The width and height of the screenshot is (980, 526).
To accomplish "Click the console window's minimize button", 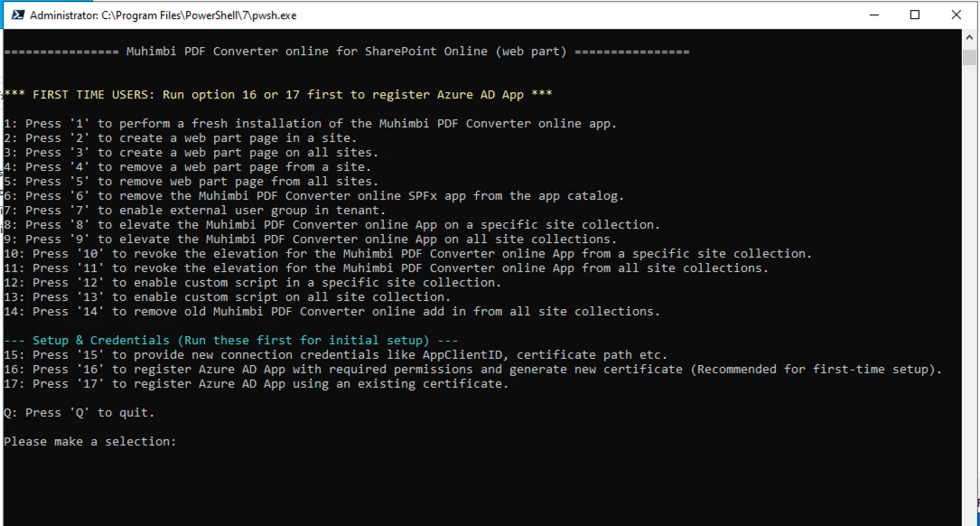I will click(x=873, y=15).
